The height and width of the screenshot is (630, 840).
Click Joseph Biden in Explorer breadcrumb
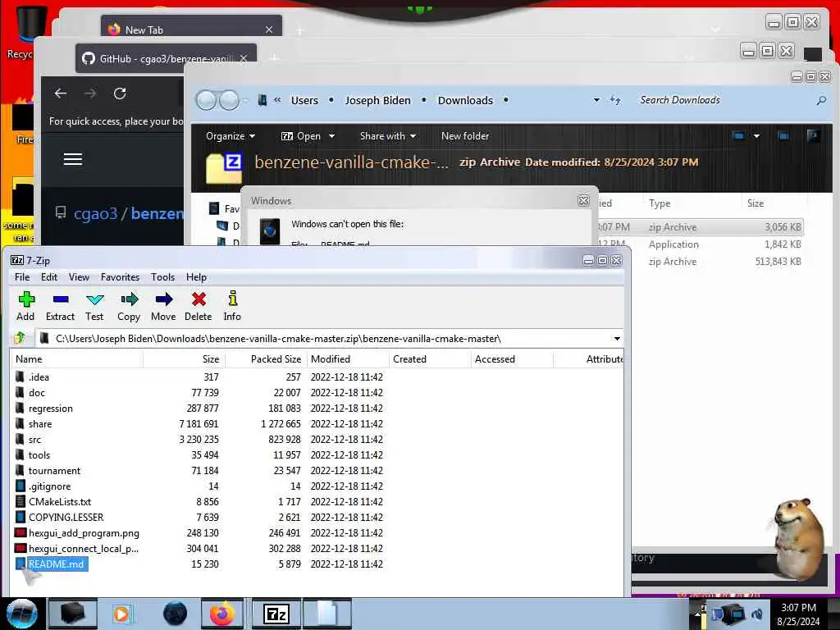tap(377, 100)
